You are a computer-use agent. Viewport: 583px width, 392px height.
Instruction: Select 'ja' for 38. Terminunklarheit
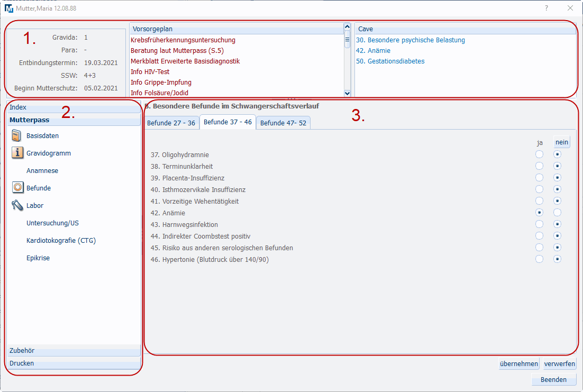539,166
